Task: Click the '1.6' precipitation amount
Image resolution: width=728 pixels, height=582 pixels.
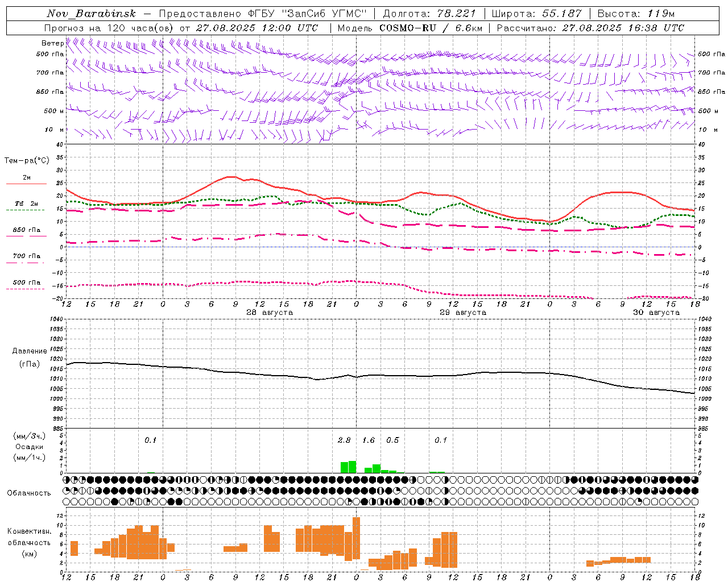Action: 369,440
